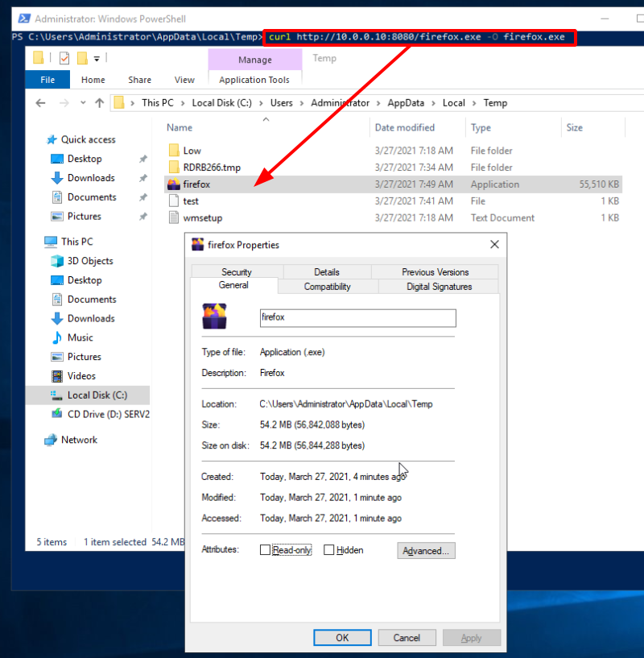This screenshot has height=658, width=644.
Task: Select the test file
Action: pos(393,201)
